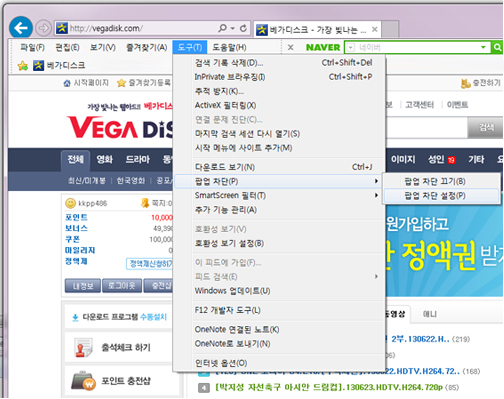Open the Naver search box dropdown arrow

[x=483, y=48]
